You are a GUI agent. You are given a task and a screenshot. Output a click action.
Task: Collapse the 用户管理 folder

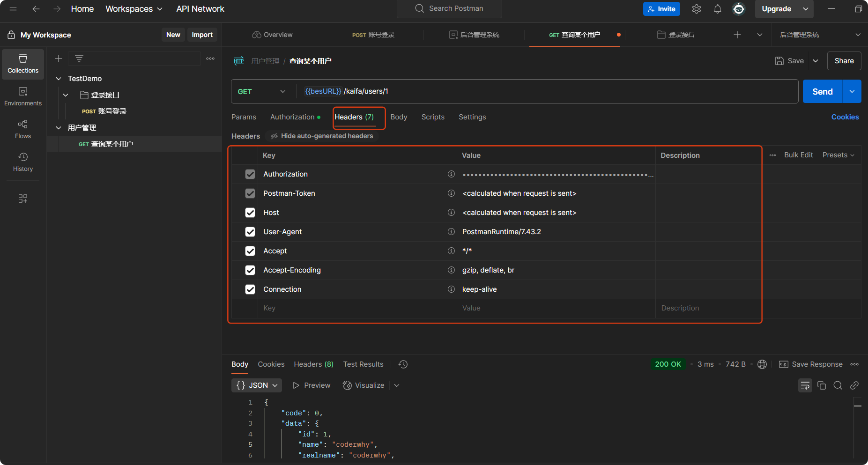(59, 128)
